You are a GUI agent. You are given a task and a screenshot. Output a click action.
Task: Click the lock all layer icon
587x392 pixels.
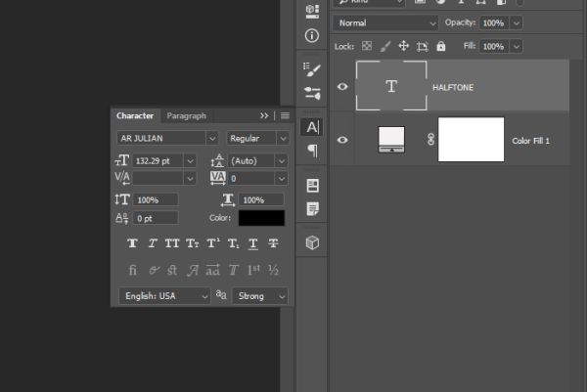click(441, 46)
